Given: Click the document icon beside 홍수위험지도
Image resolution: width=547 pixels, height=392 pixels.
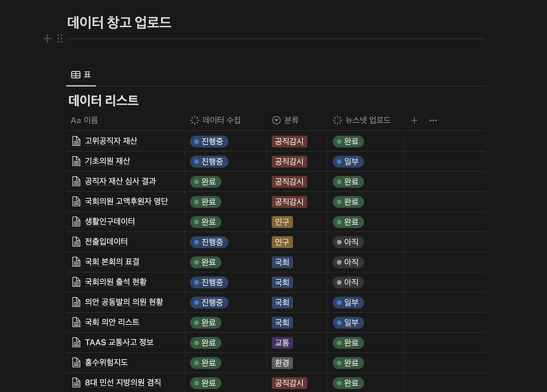Looking at the screenshot, I should [76, 363].
